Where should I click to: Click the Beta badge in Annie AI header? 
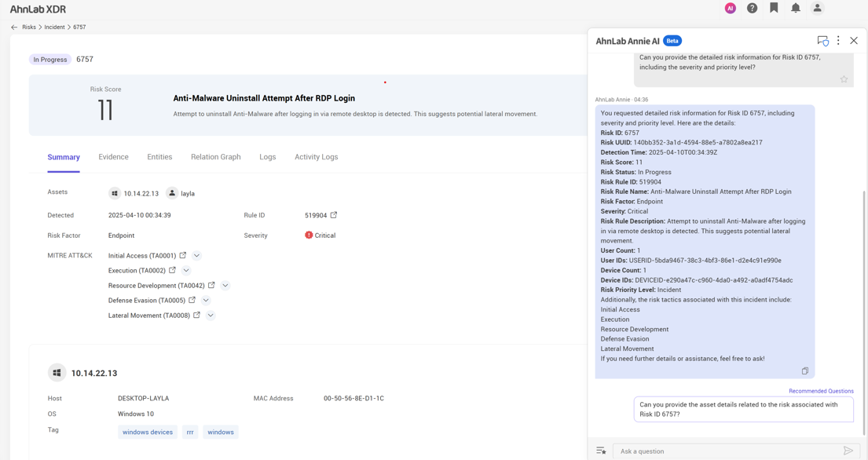(x=672, y=41)
